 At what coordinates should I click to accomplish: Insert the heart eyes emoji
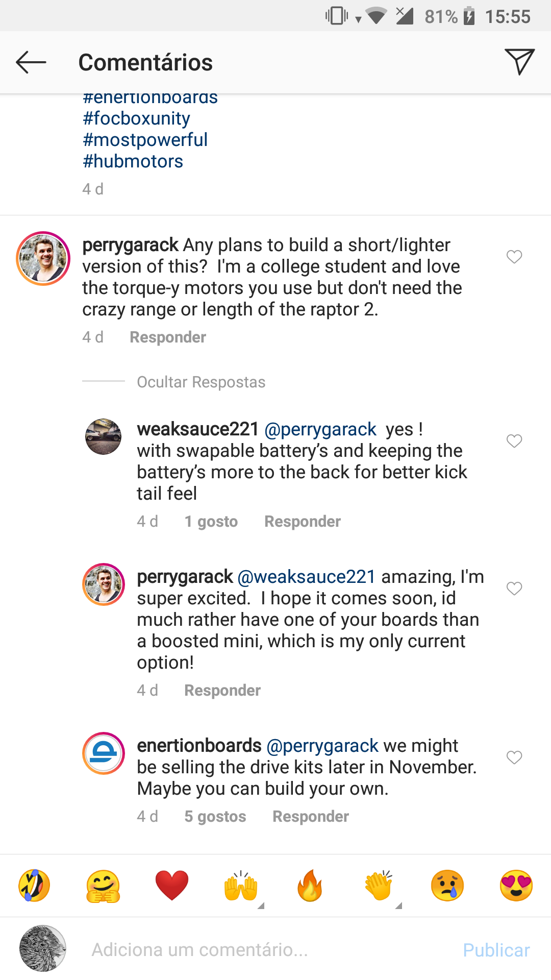[x=516, y=886]
